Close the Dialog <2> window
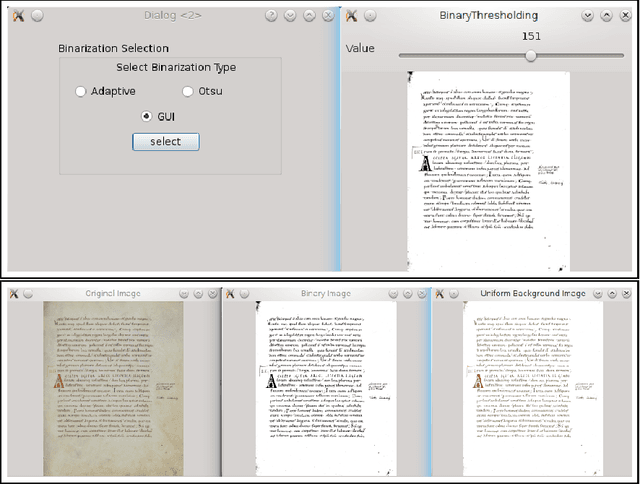Screen dimensions: 640x484 point(328,16)
